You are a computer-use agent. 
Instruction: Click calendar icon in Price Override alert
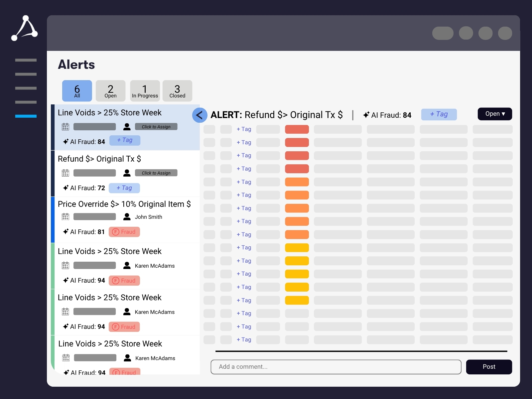tap(66, 217)
